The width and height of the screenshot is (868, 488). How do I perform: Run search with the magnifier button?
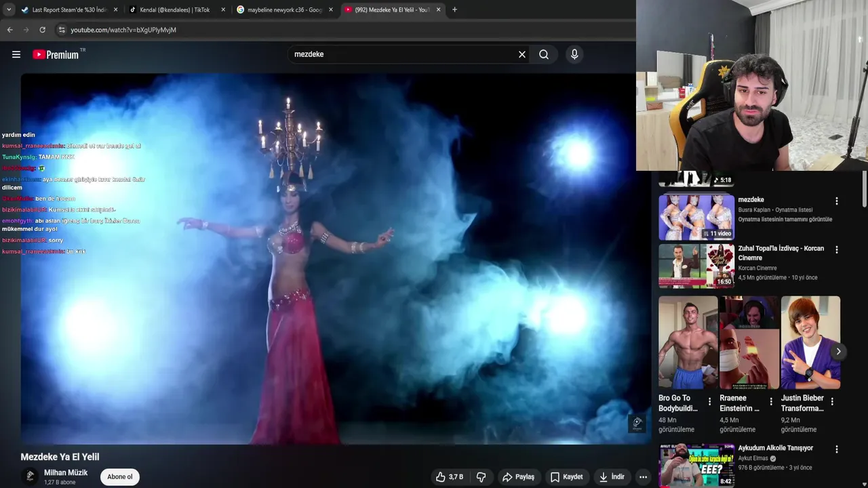click(x=544, y=54)
